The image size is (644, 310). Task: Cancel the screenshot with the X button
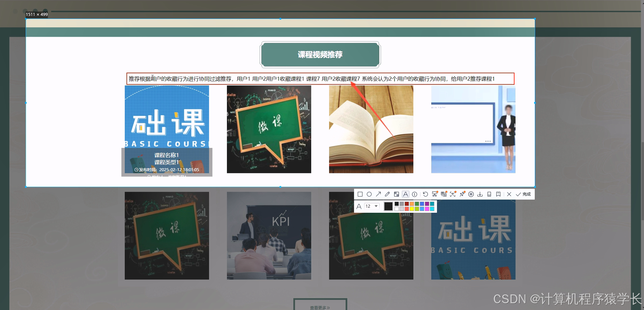(x=509, y=194)
